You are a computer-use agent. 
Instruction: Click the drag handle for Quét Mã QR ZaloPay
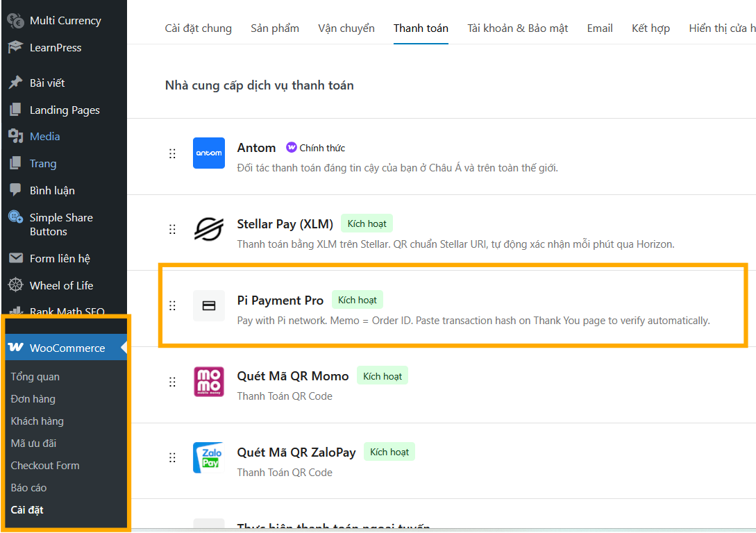[172, 458]
